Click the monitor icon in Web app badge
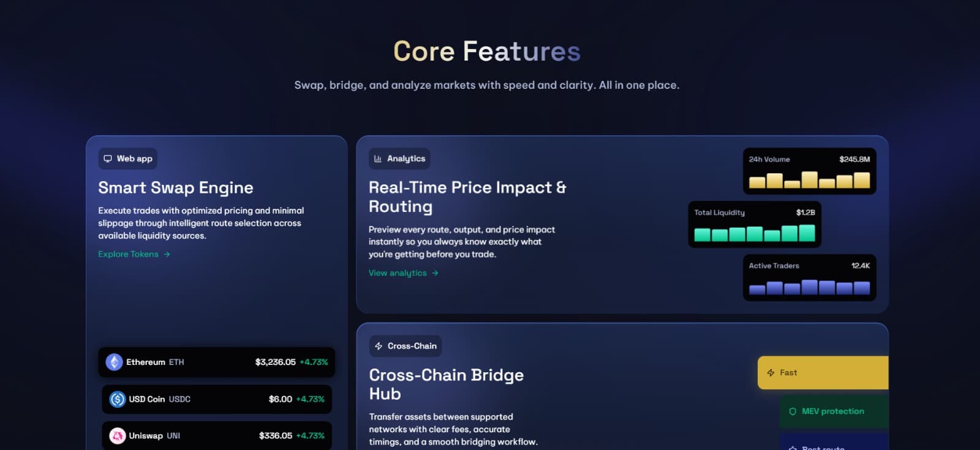The image size is (980, 450). point(108,159)
